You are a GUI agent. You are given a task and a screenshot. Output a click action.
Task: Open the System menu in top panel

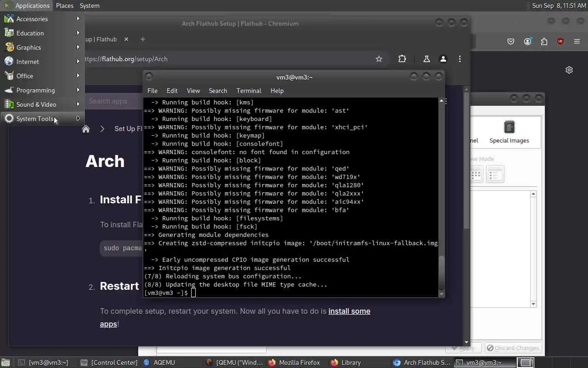[90, 6]
